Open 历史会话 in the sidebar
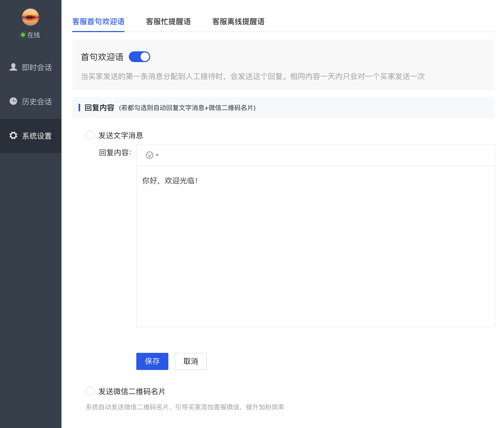The height and width of the screenshot is (428, 504). (x=31, y=102)
